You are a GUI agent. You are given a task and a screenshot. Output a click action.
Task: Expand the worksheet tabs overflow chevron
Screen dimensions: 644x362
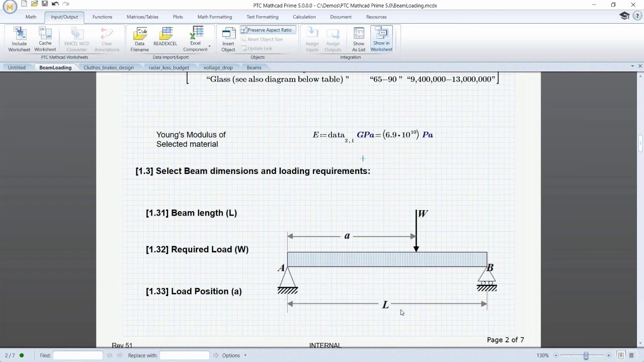(x=632, y=67)
